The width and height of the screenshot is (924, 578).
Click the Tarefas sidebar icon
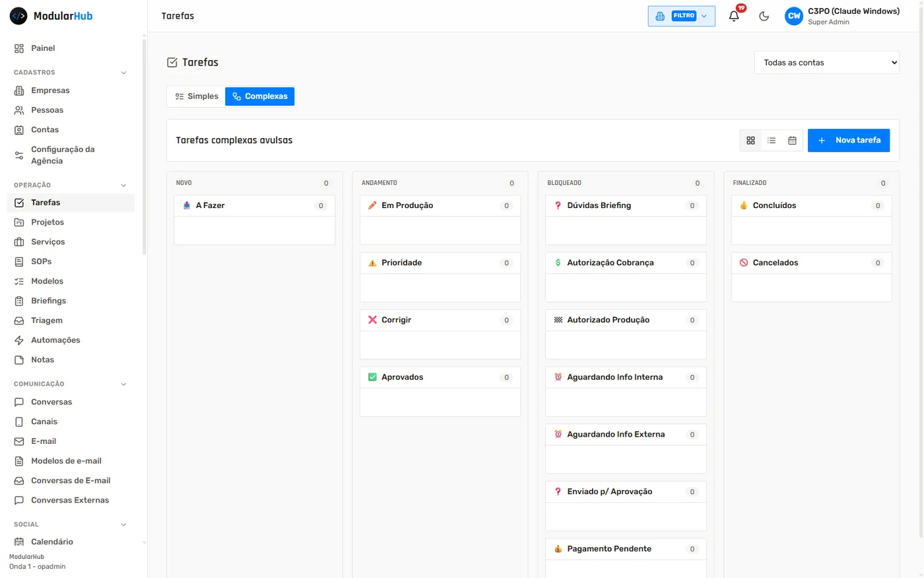[19, 203]
